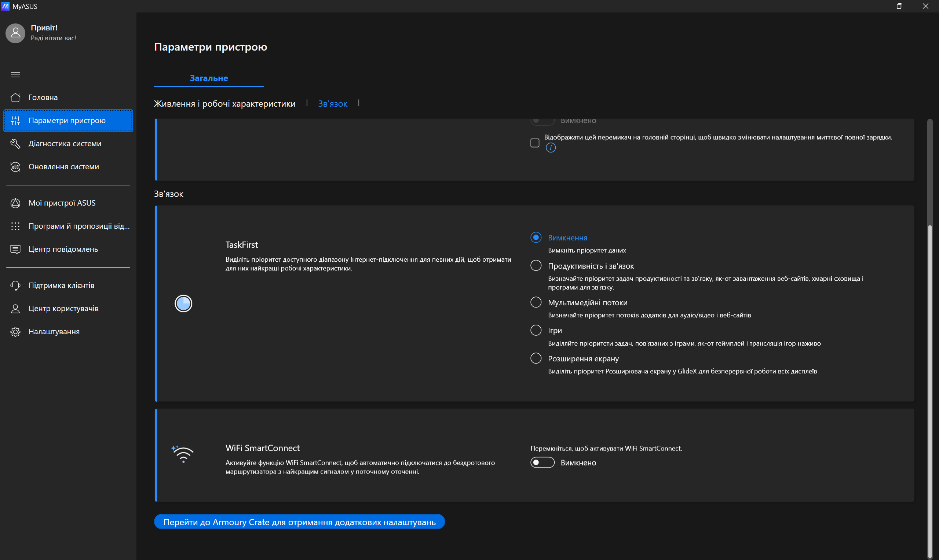Jump to Живлення і робочі характеристики section
This screenshot has width=939, height=560.
pyautogui.click(x=224, y=104)
